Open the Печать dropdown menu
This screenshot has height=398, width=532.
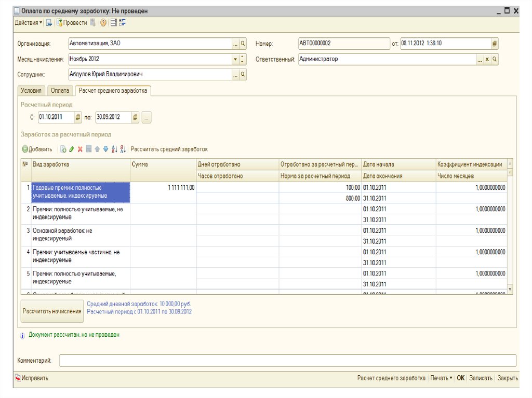pos(441,378)
